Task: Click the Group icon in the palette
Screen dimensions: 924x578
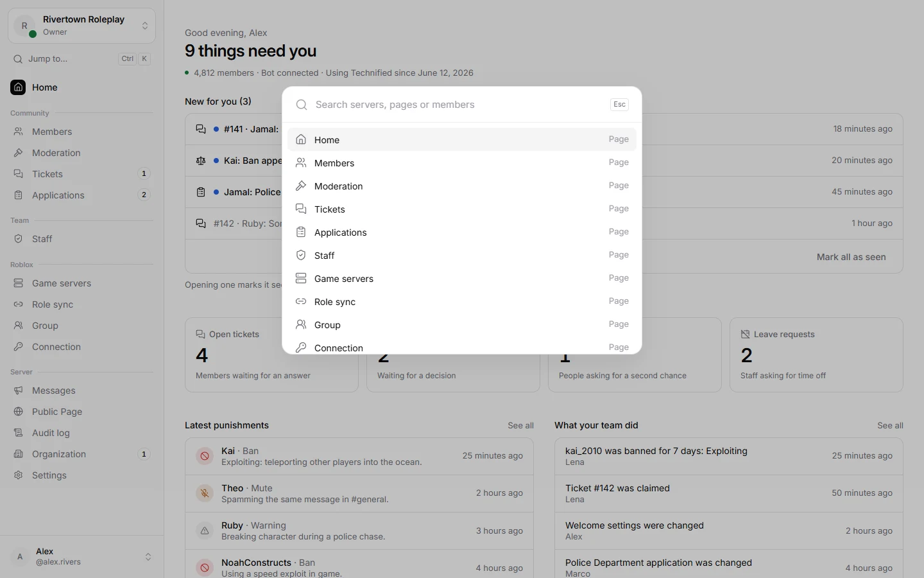Action: point(301,324)
